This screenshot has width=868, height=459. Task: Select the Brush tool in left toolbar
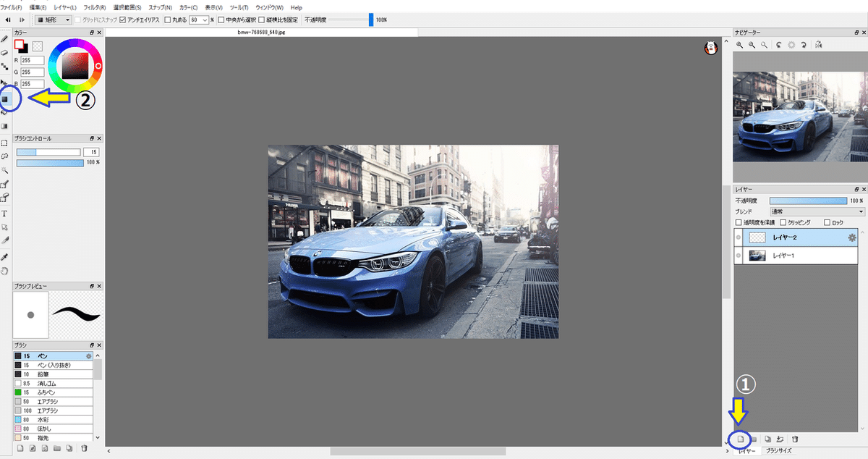[x=5, y=38]
